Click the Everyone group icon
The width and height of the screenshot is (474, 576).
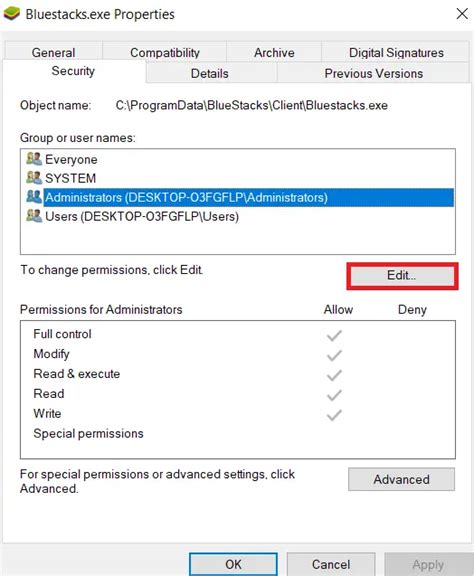[34, 159]
